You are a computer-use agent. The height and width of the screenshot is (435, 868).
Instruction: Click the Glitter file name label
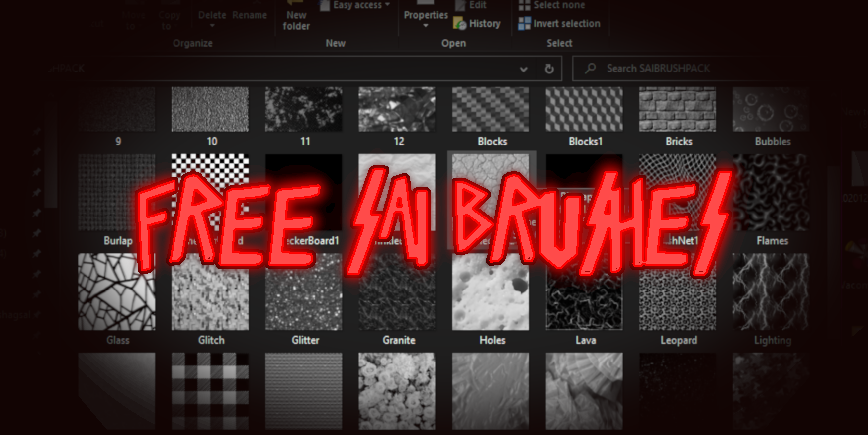click(305, 340)
